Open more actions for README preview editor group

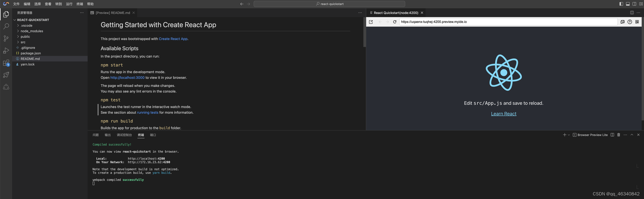click(x=360, y=13)
